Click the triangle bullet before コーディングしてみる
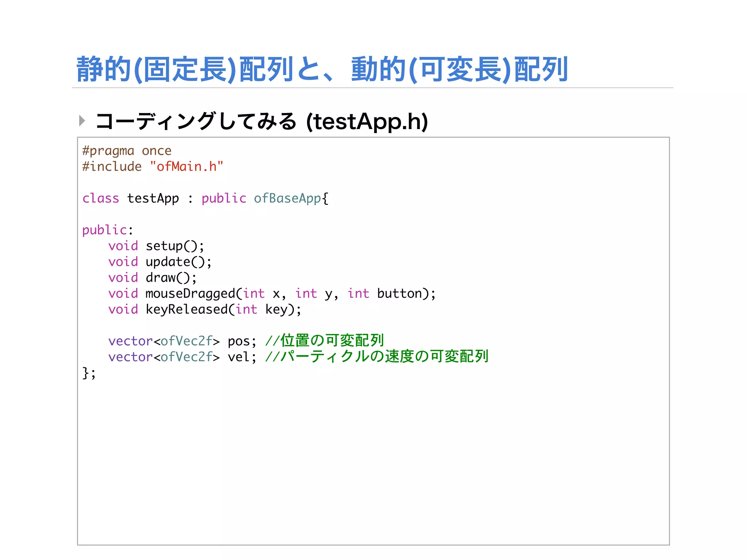Image resolution: width=747 pixels, height=560 pixels. pos(82,121)
